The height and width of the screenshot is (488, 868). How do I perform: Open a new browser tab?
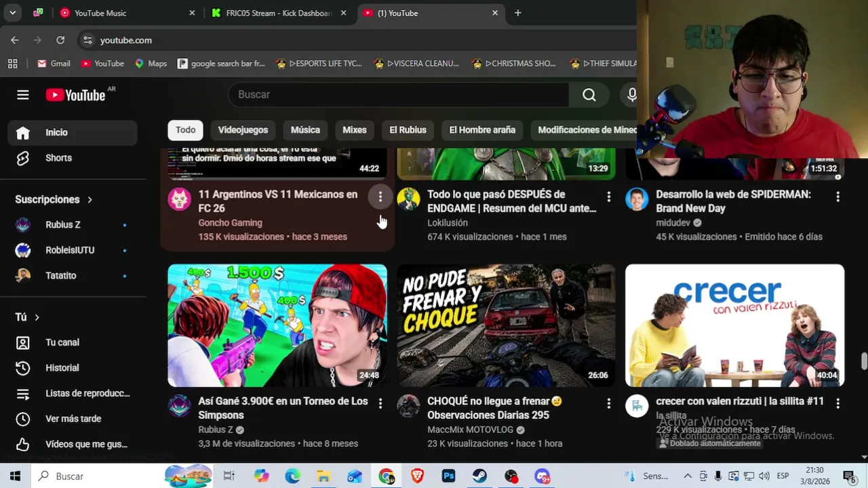[x=517, y=13]
